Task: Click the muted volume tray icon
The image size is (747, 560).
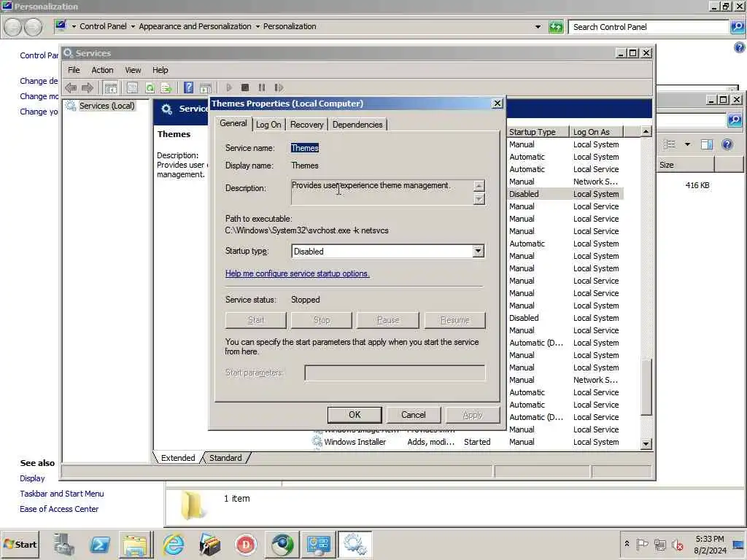Action: pyautogui.click(x=677, y=544)
